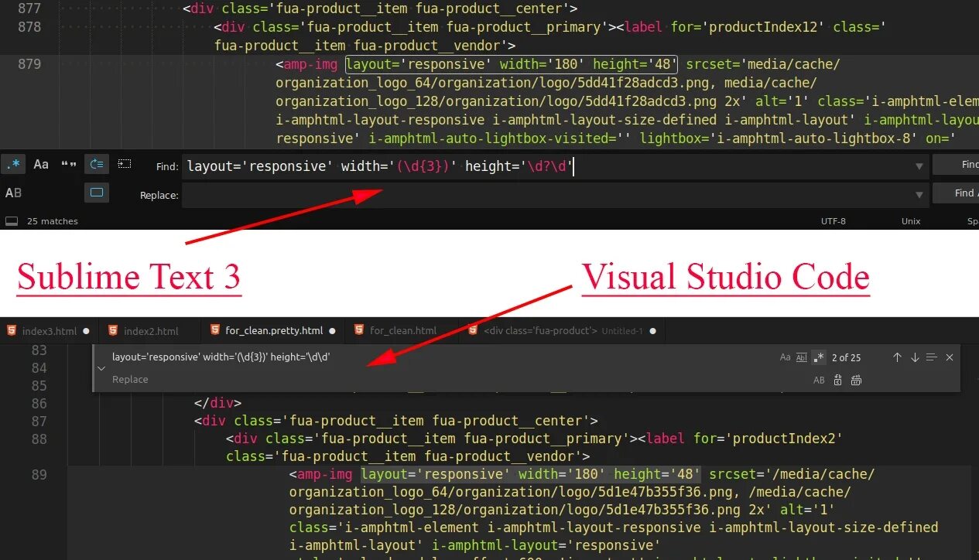The height and width of the screenshot is (560, 979).
Task: Click 'productIndex2' text on line 88
Action: 783,439
